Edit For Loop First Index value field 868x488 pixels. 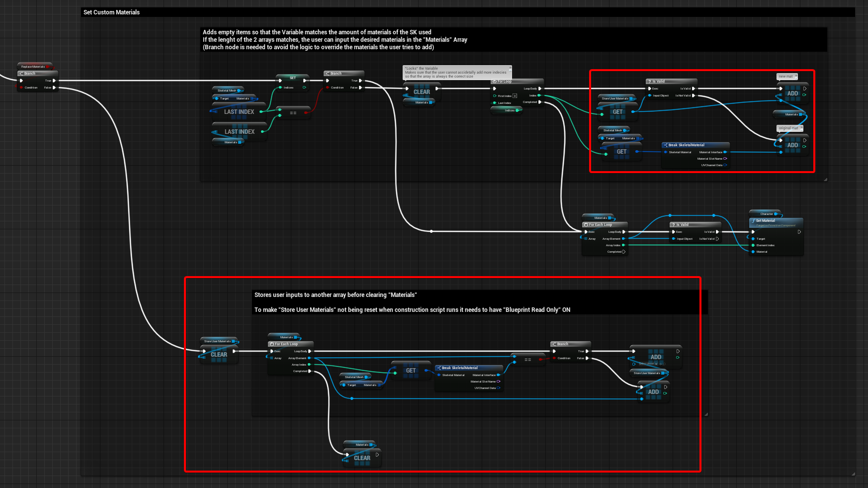515,96
